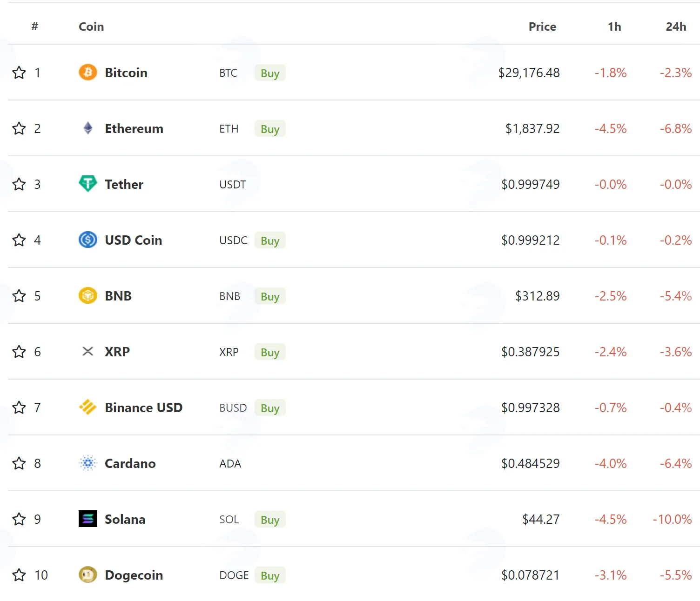Open the Ethereum coin name link
The height and width of the screenshot is (601, 700).
tap(134, 128)
